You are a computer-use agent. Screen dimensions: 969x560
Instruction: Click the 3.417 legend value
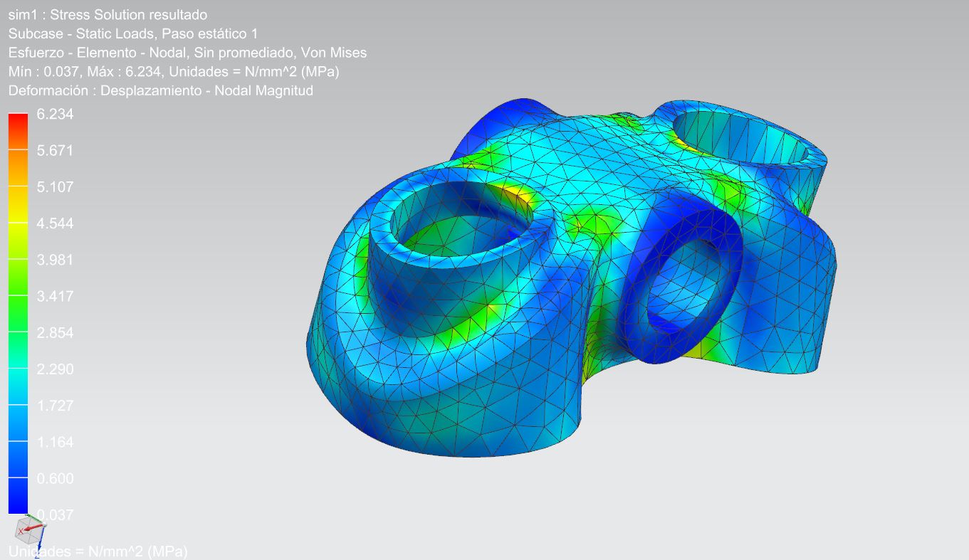pyautogui.click(x=56, y=295)
